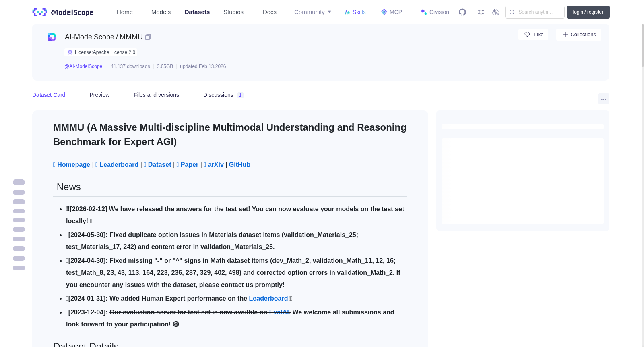644x347 pixels.
Task: Click the "41,137 downloads" text
Action: (130, 66)
